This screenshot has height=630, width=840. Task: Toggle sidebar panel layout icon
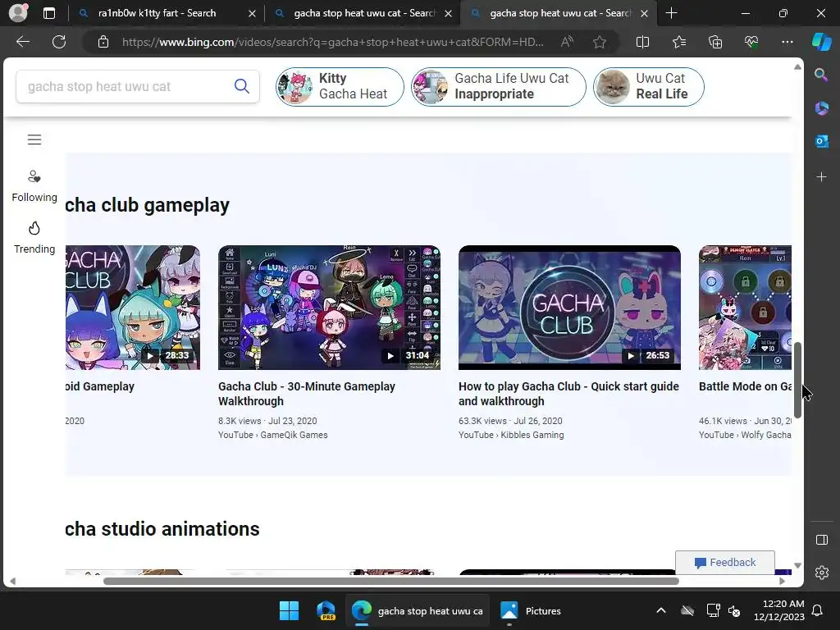pos(821,540)
